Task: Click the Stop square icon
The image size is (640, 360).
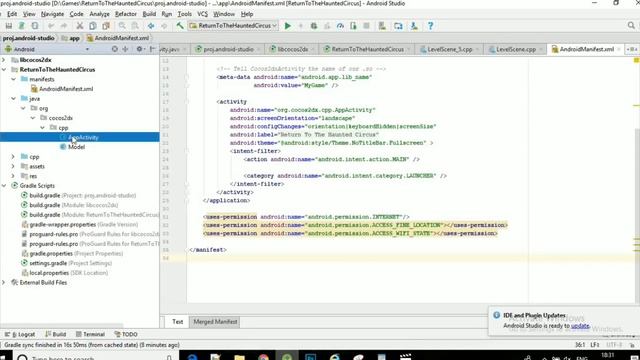Action: click(367, 26)
